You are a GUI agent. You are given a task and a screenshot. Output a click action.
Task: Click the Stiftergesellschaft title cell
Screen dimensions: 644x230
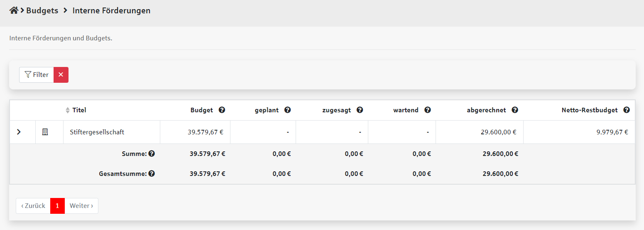(x=97, y=132)
